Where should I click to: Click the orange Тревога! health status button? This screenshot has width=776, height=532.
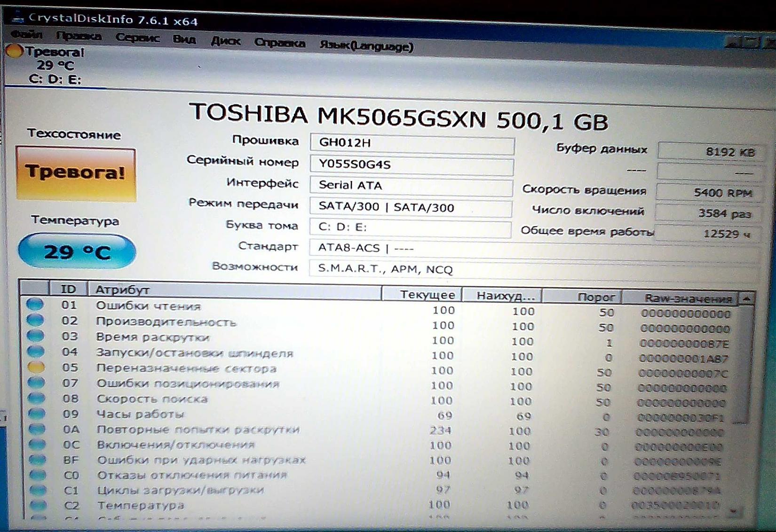click(76, 173)
